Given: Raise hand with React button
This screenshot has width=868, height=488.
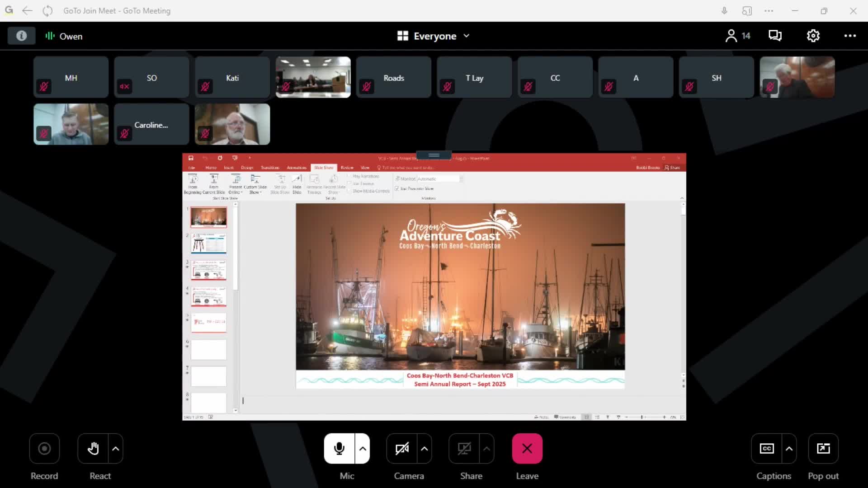Looking at the screenshot, I should click(x=93, y=448).
